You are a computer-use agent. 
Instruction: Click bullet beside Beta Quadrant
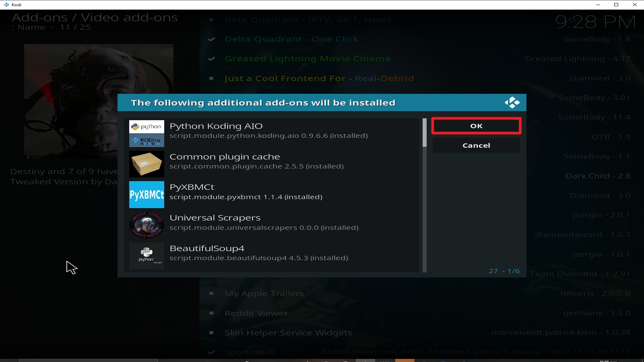coord(211,20)
